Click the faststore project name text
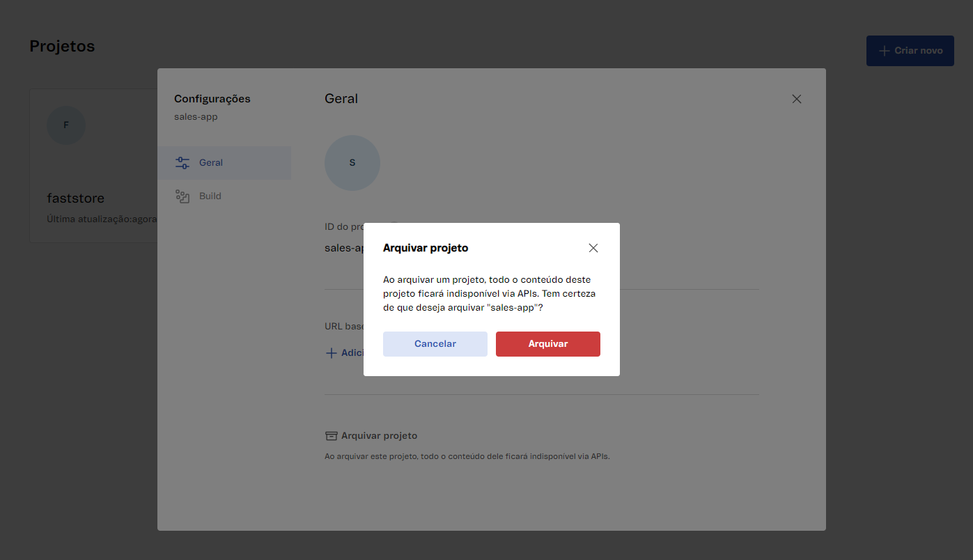 point(75,199)
